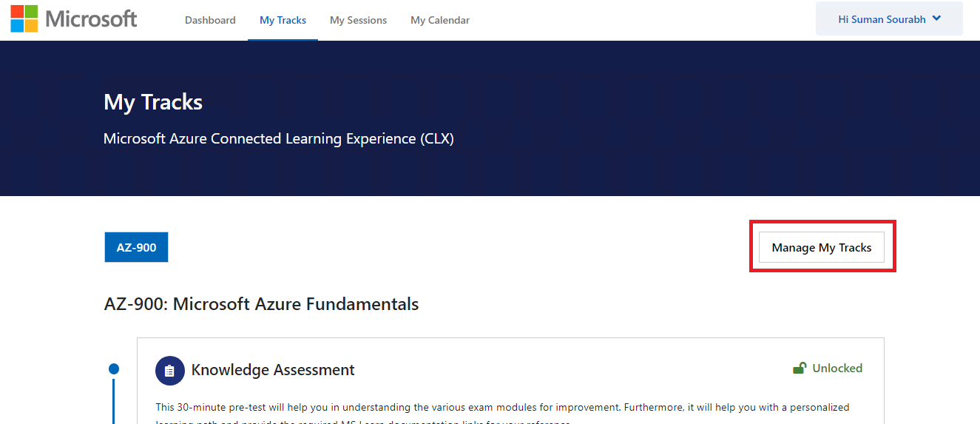Click the Knowledge Assessment clipboard icon

(x=169, y=371)
